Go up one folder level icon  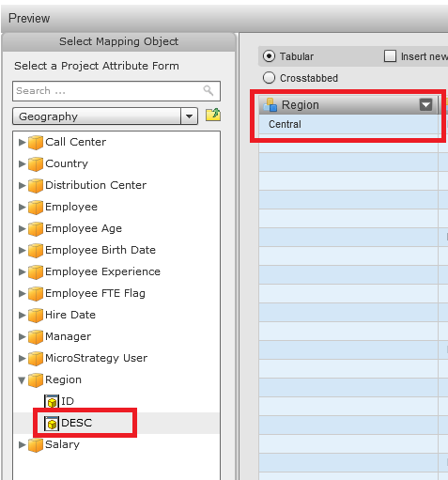point(213,115)
